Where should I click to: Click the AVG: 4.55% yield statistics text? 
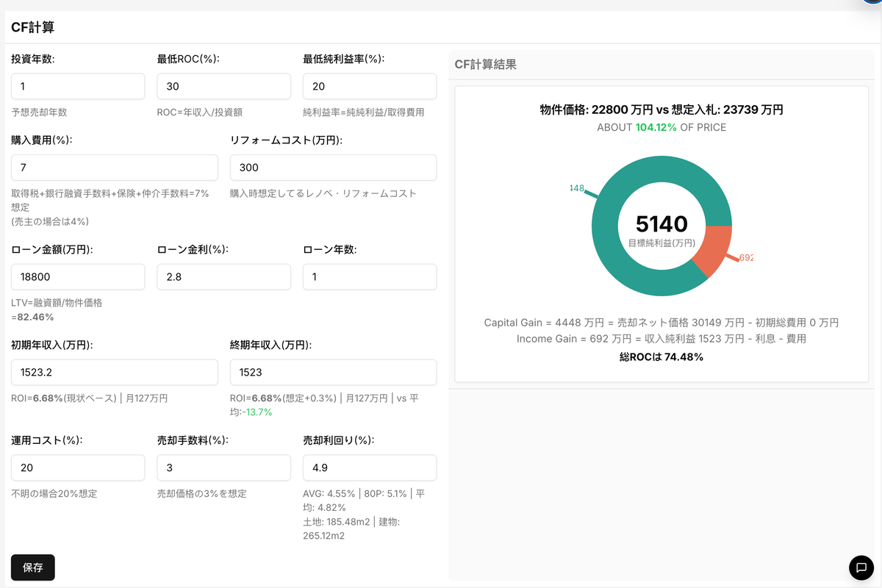(364, 501)
